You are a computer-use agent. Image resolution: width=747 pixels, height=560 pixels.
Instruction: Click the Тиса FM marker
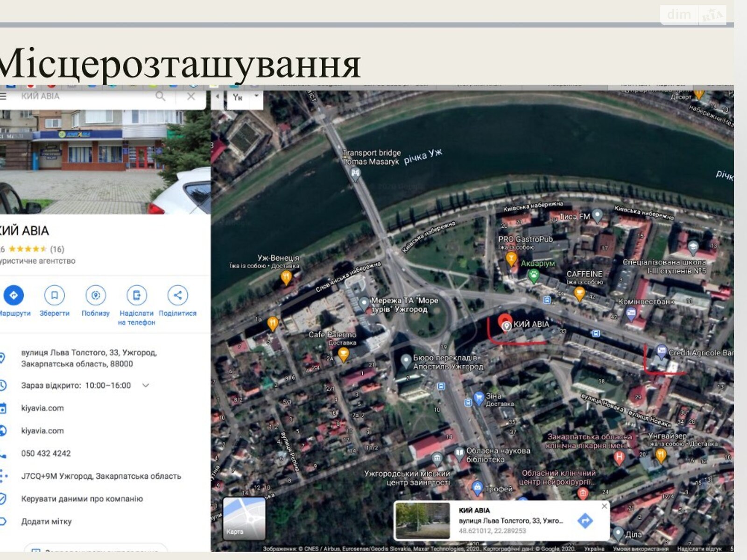(597, 216)
